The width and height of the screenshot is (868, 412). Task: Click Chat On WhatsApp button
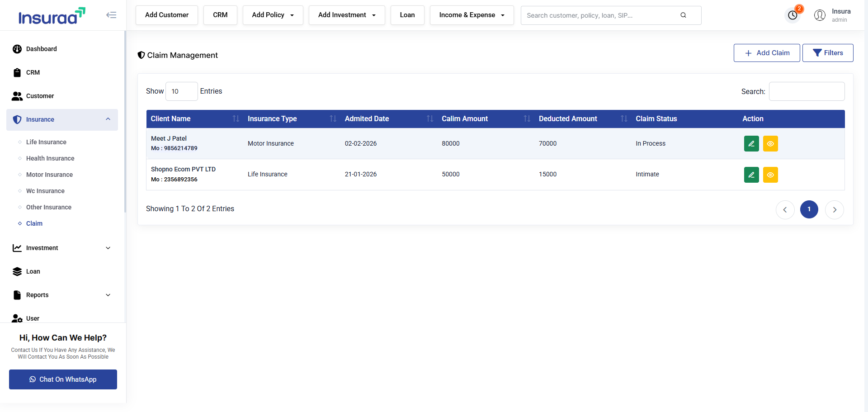tap(63, 379)
